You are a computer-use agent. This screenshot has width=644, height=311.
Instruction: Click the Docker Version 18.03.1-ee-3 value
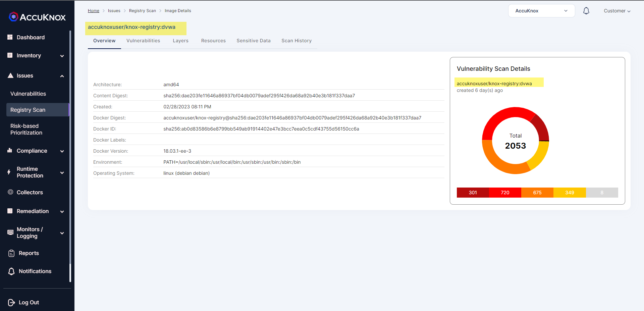click(x=177, y=151)
